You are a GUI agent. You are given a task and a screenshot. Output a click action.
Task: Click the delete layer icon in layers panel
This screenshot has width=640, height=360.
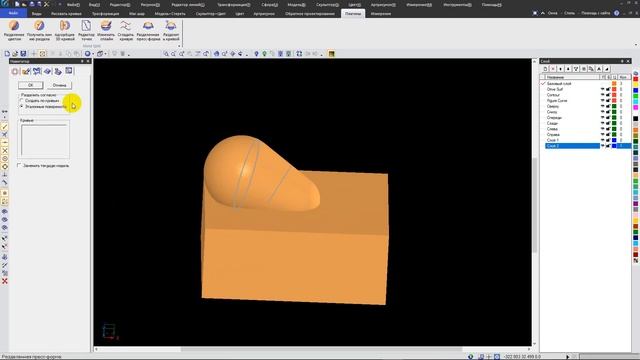[x=553, y=69]
